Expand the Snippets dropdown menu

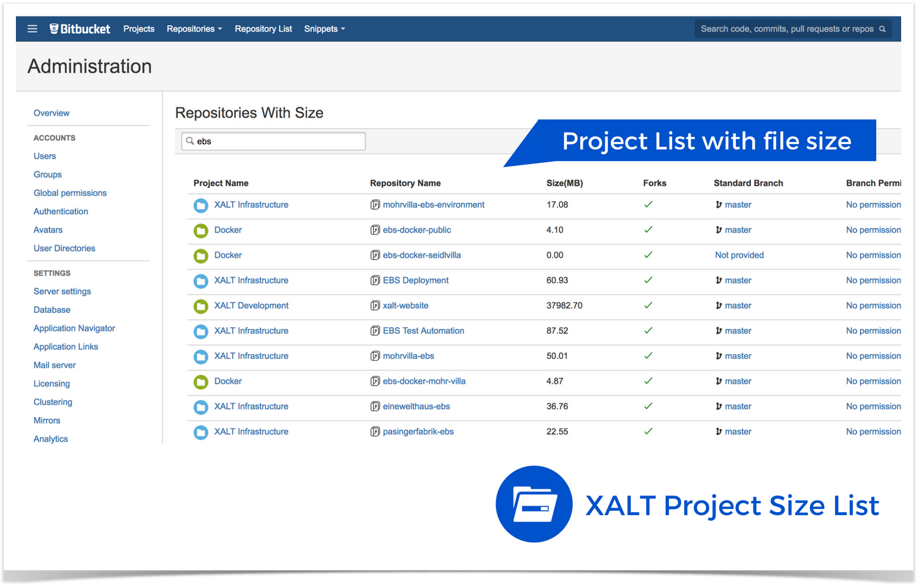(x=325, y=29)
